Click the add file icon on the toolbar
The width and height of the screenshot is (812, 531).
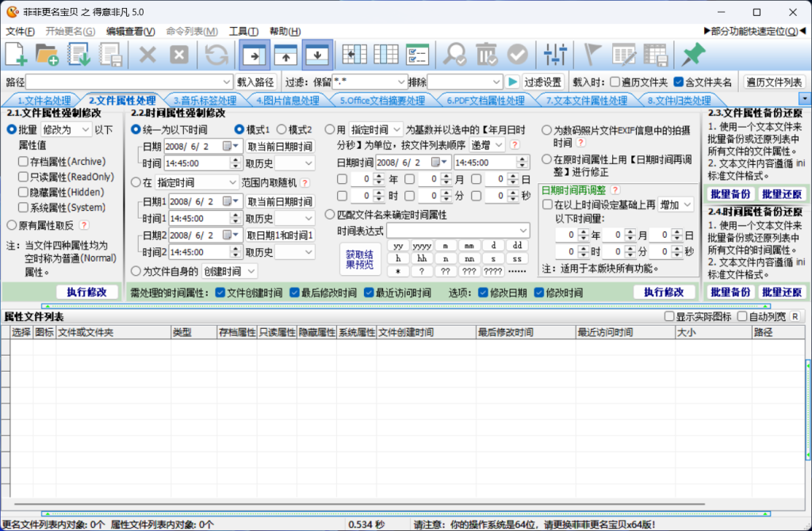(16, 55)
